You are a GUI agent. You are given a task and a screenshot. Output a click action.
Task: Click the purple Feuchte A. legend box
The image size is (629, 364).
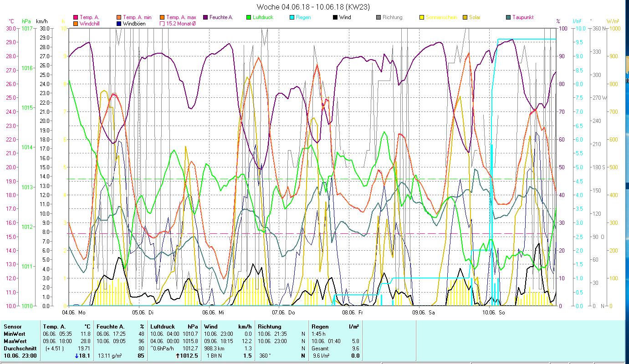point(206,17)
